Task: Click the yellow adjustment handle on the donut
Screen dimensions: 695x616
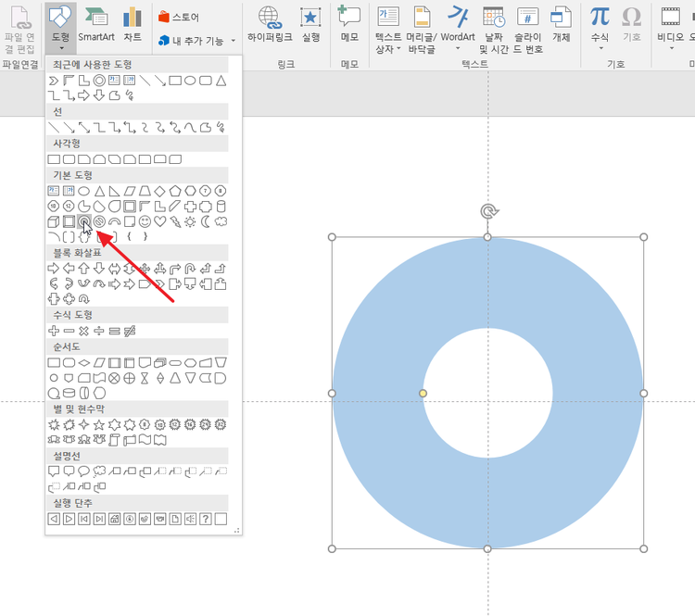Action: [423, 394]
